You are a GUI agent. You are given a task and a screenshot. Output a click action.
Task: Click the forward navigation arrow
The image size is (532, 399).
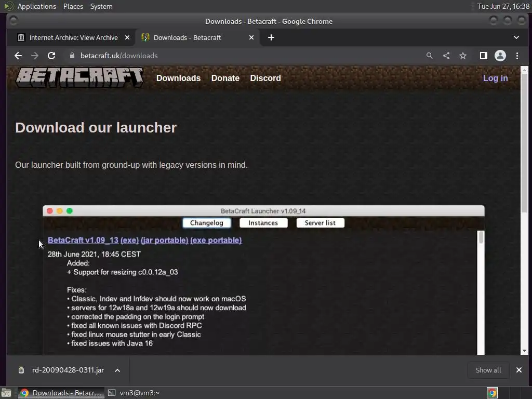coord(35,56)
